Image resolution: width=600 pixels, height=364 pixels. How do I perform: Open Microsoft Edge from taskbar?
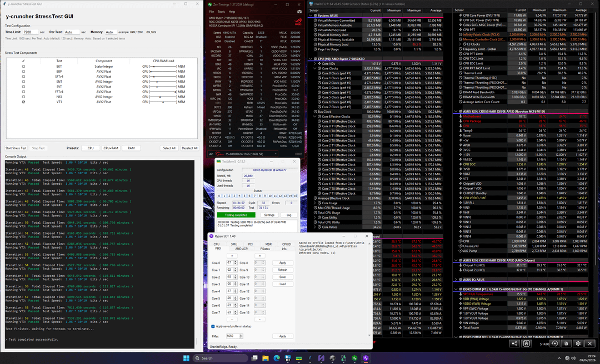click(277, 358)
